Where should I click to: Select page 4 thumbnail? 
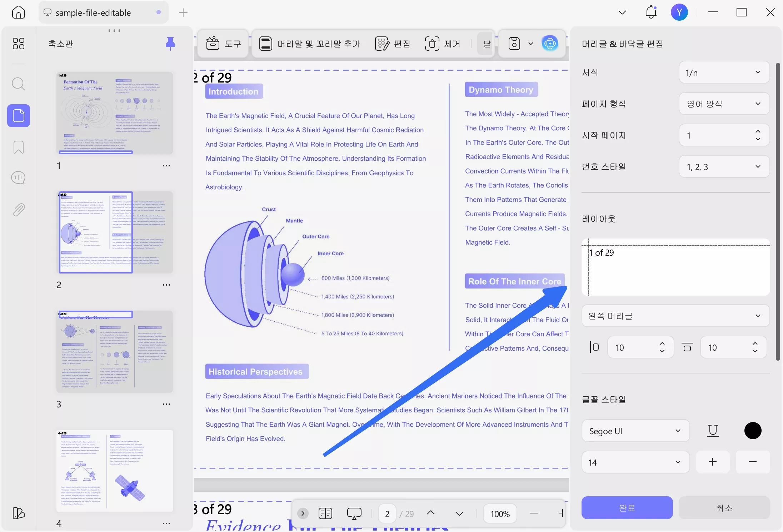[115, 471]
